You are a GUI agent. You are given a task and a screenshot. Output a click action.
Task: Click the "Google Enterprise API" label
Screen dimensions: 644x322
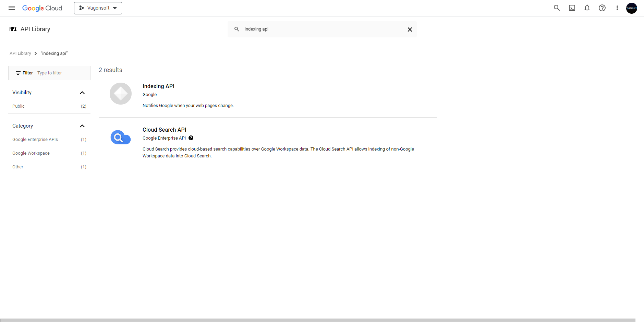(164, 138)
